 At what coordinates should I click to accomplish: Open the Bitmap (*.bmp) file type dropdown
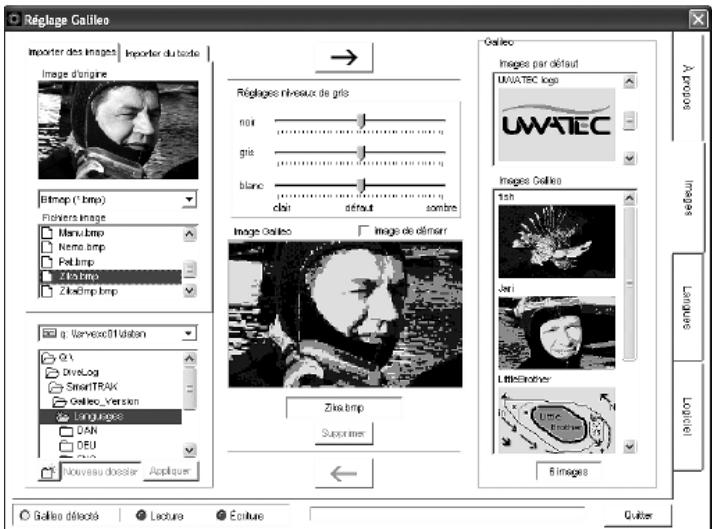189,199
